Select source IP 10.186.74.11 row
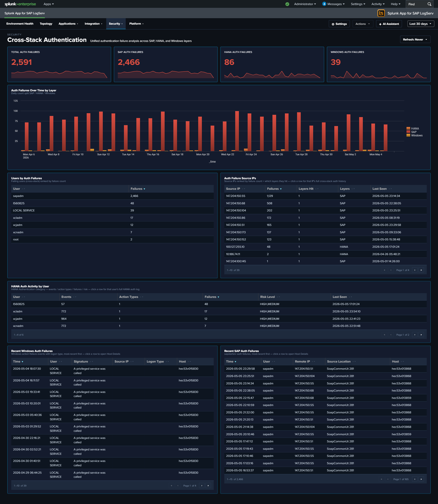 tap(325, 254)
